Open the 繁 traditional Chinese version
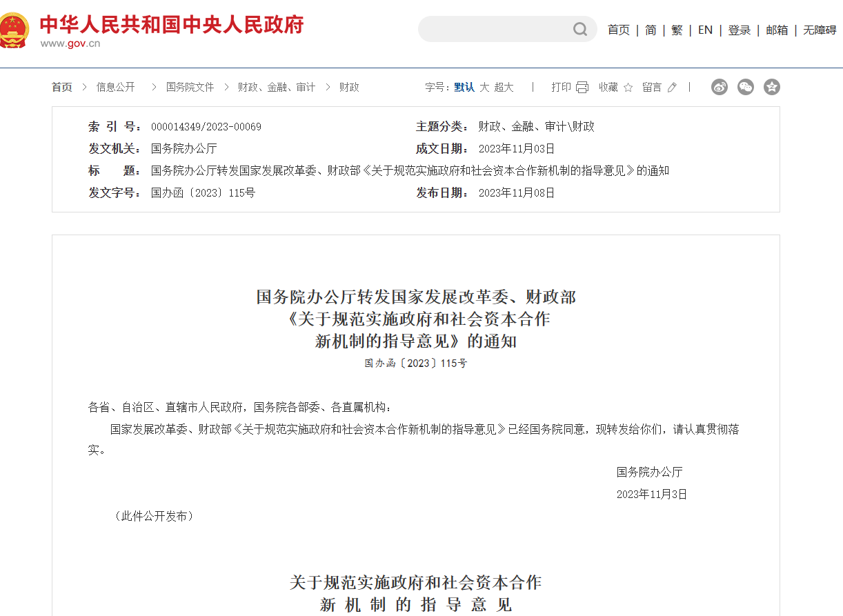This screenshot has width=843, height=616. pos(677,30)
